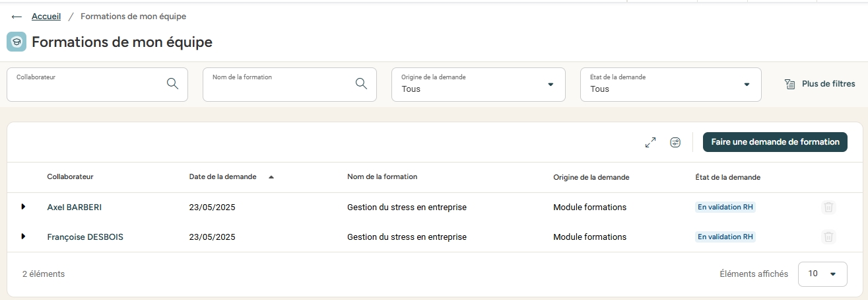
Task: Open the column settings icon
Action: [x=675, y=142]
